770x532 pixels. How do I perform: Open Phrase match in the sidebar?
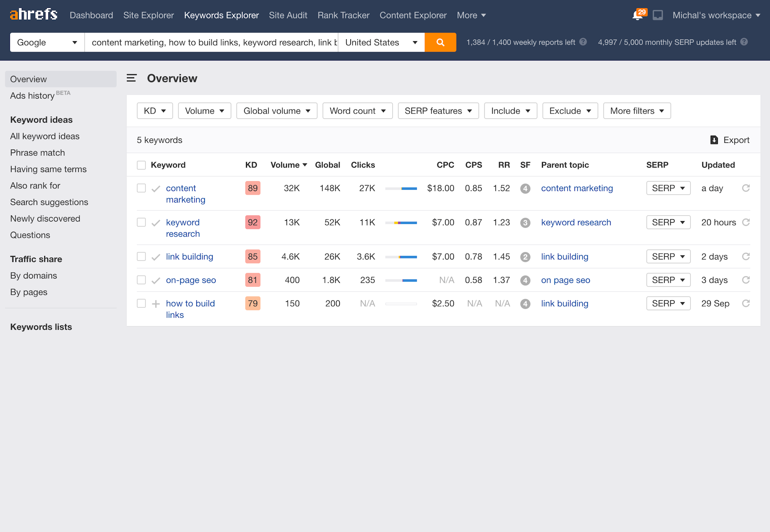pyautogui.click(x=38, y=153)
